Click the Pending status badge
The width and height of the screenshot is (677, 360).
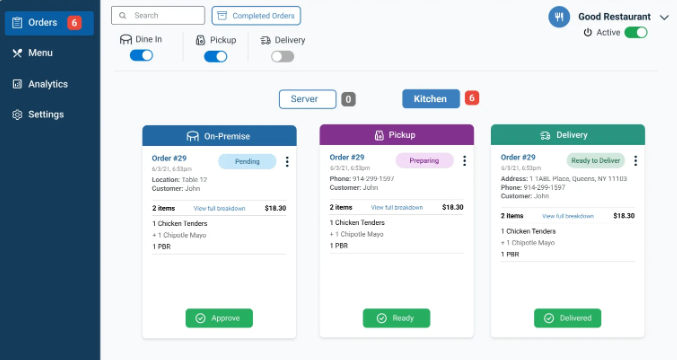[x=247, y=161]
